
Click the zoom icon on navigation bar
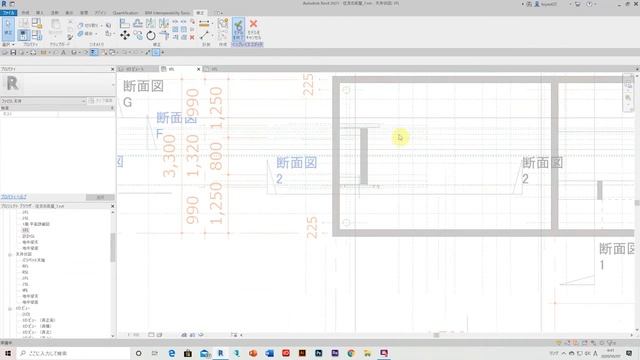pos(628,98)
